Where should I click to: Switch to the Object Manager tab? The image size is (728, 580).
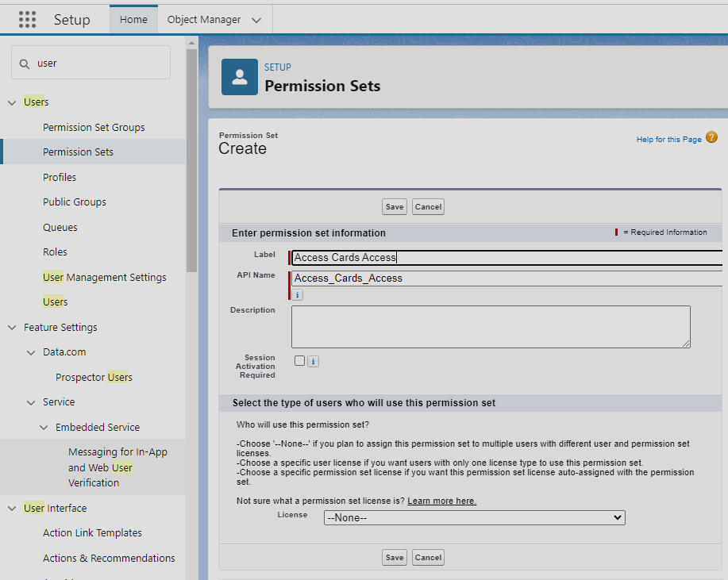tap(204, 20)
